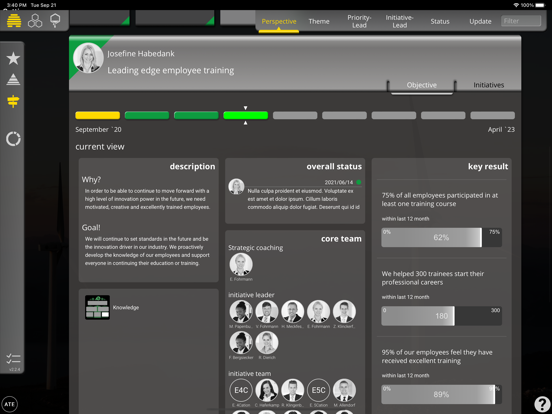Check the battery indicator in status bar
This screenshot has width=552, height=414.
pyautogui.click(x=540, y=5)
